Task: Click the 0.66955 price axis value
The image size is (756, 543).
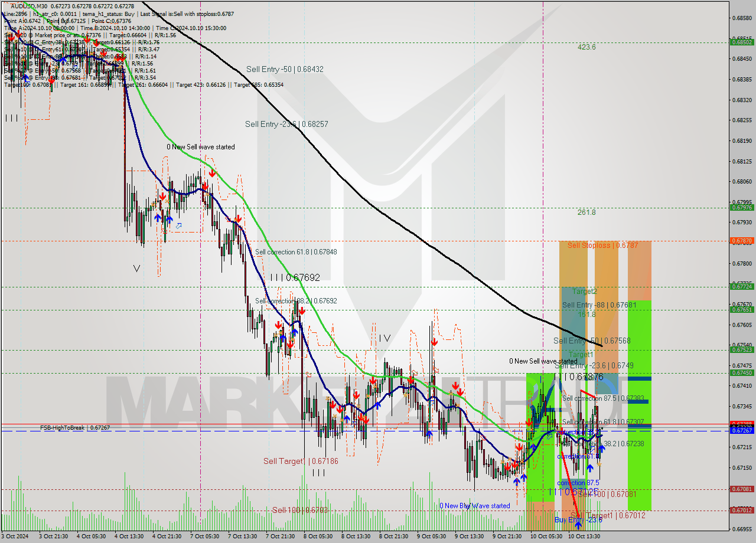Action: pos(742,529)
